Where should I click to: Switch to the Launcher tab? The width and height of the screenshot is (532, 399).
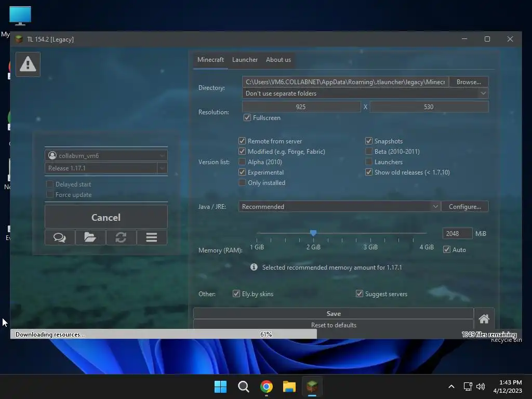tap(245, 60)
